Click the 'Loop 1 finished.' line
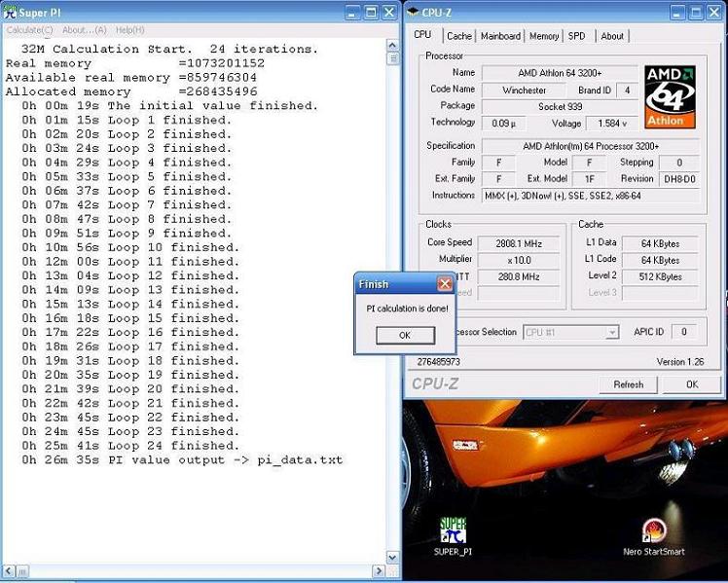The image size is (728, 583). pyautogui.click(x=127, y=120)
